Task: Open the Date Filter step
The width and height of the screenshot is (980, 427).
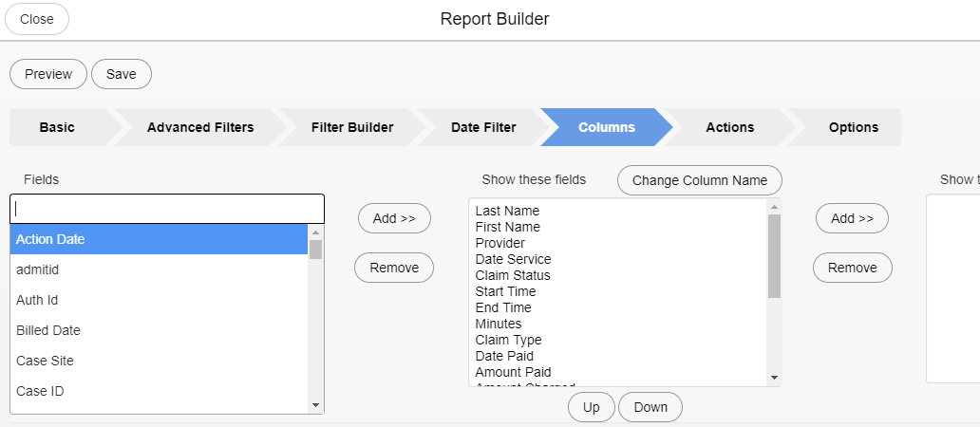Action: [x=483, y=127]
